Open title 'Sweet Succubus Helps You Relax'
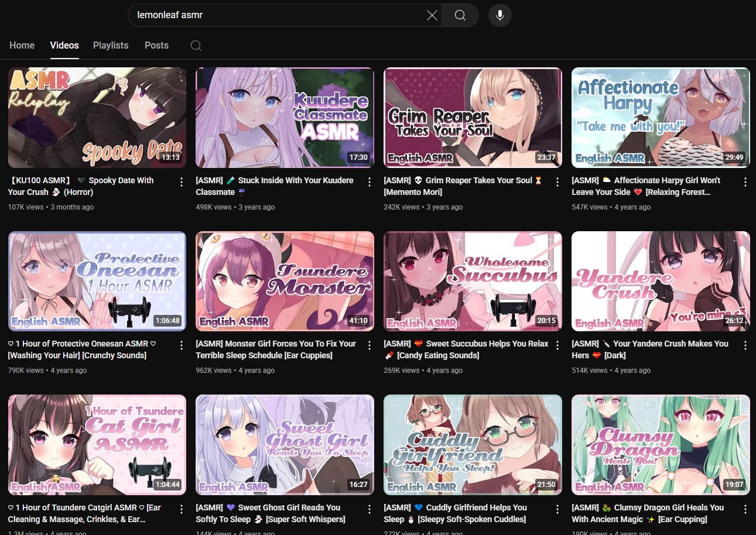This screenshot has height=535, width=756. pos(466,349)
